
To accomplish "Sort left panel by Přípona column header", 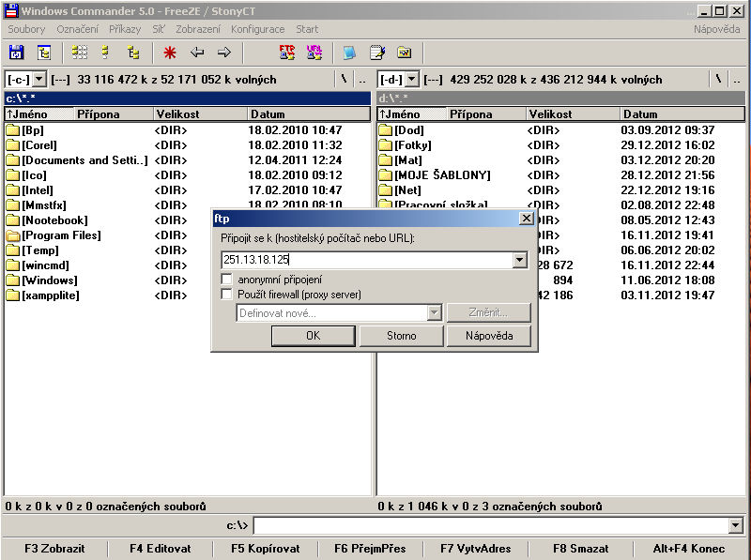I will (114, 114).
